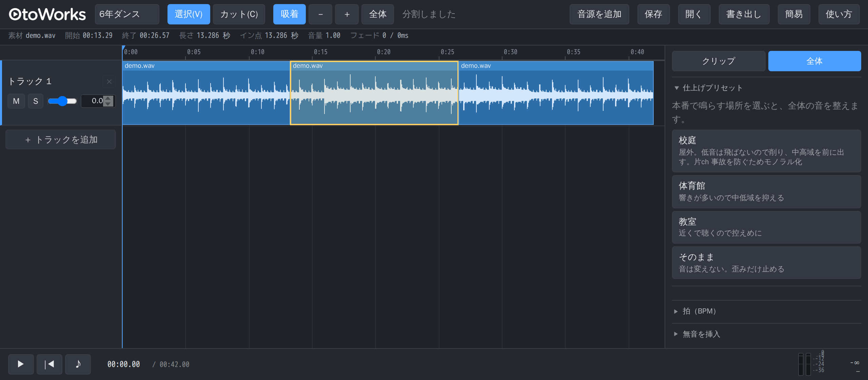This screenshot has height=380, width=868.
Task: Click the OtoWorks logo
Action: 47,14
